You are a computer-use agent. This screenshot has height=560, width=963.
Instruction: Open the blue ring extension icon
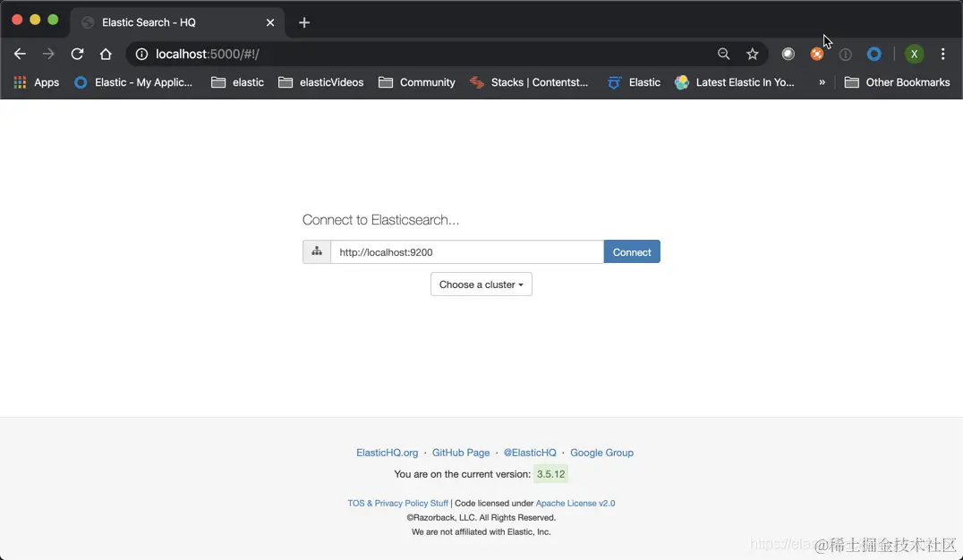[x=874, y=54]
